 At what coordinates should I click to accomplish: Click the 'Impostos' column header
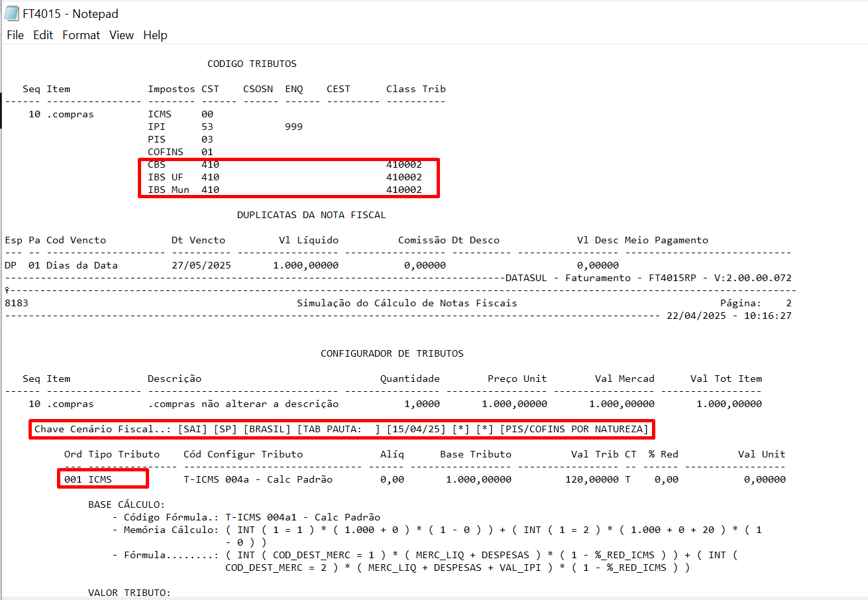click(x=172, y=89)
